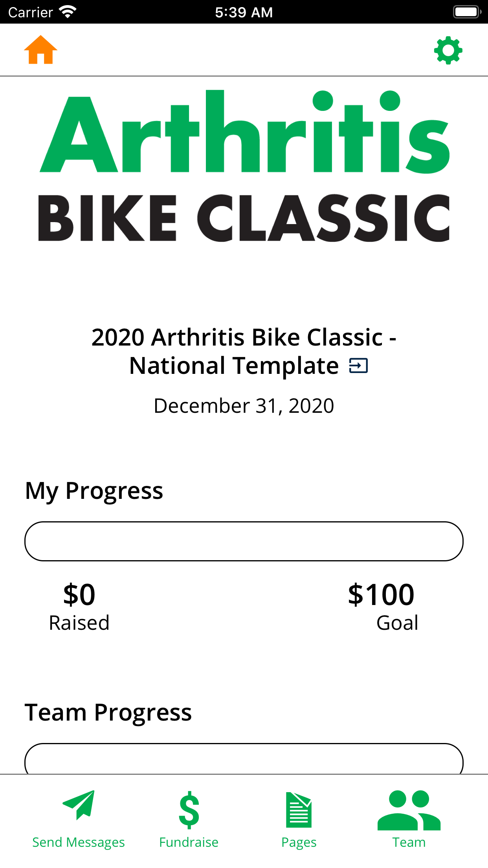Click the Wi-Fi icon in status bar
Viewport: 488px width, 868px height.
(x=68, y=12)
